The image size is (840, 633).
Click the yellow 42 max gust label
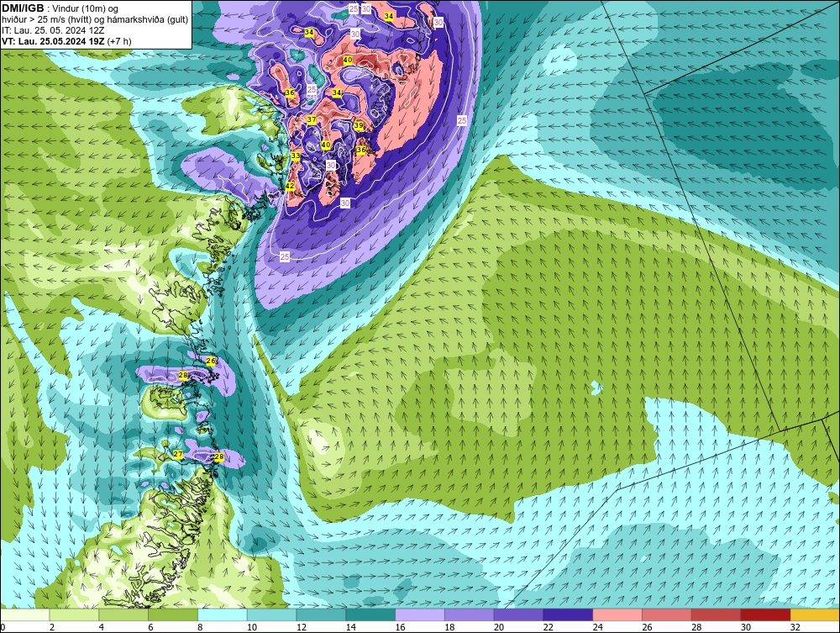pos(290,186)
